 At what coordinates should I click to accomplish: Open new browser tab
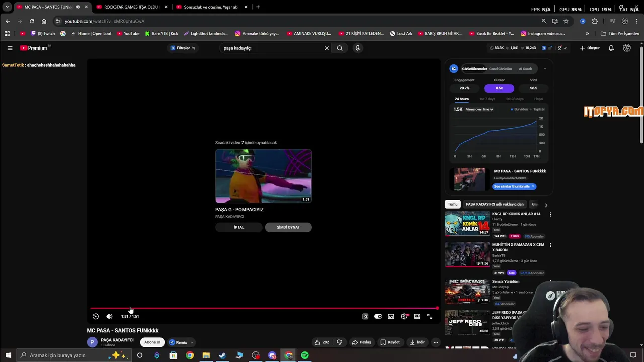258,7
